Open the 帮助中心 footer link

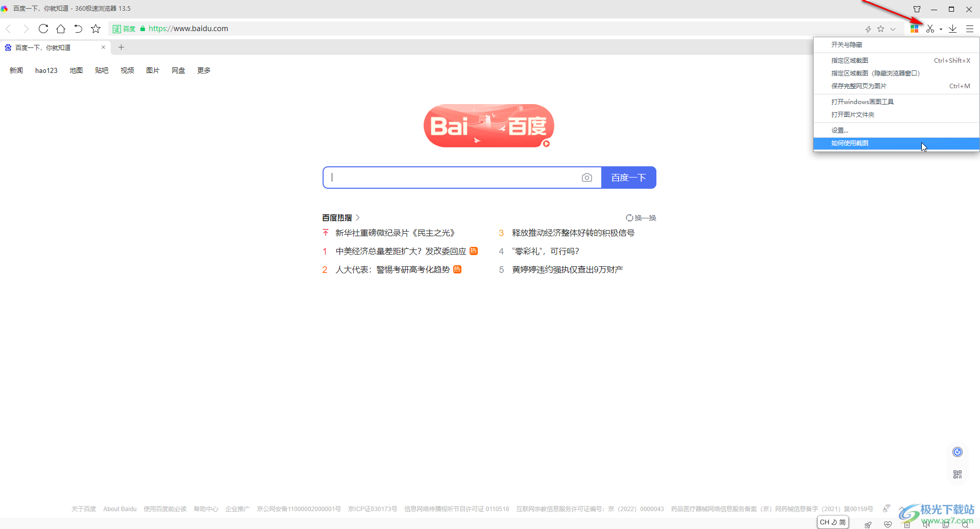pos(206,509)
